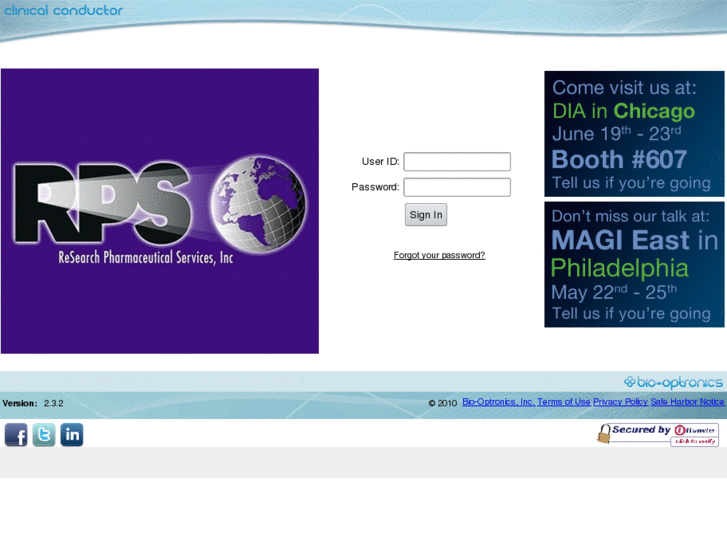727x545 pixels.
Task: Open Terms of Use link
Action: click(564, 402)
